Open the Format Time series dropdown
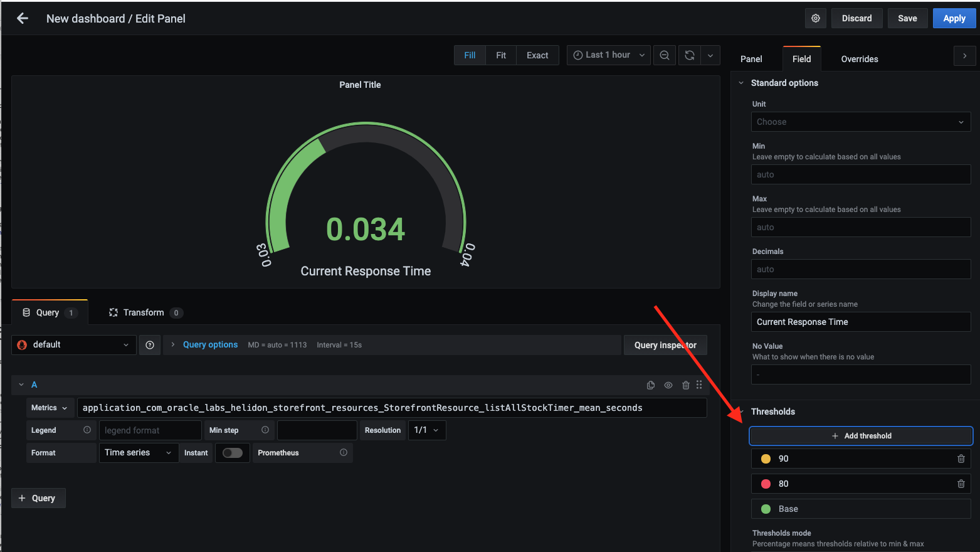Image resolution: width=980 pixels, height=552 pixels. pyautogui.click(x=139, y=453)
